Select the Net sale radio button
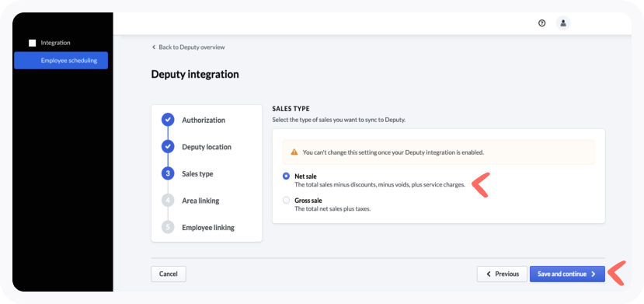The width and height of the screenshot is (644, 304). 287,176
